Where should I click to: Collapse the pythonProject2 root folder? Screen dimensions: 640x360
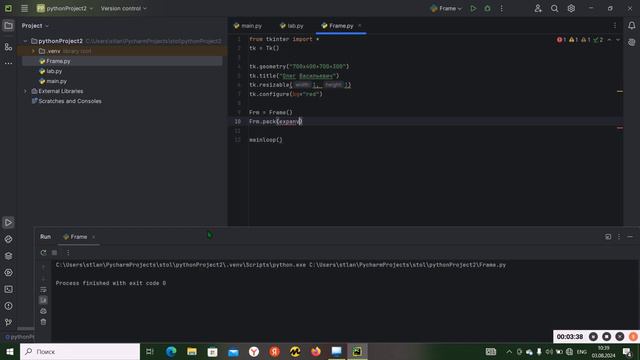tap(26, 41)
